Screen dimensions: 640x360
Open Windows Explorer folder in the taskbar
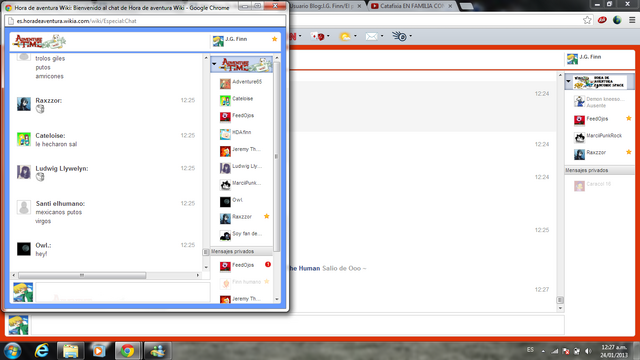(70, 351)
